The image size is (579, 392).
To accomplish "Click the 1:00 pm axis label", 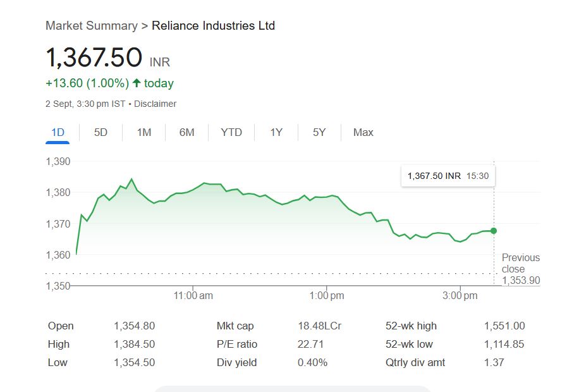I will pyautogui.click(x=327, y=296).
